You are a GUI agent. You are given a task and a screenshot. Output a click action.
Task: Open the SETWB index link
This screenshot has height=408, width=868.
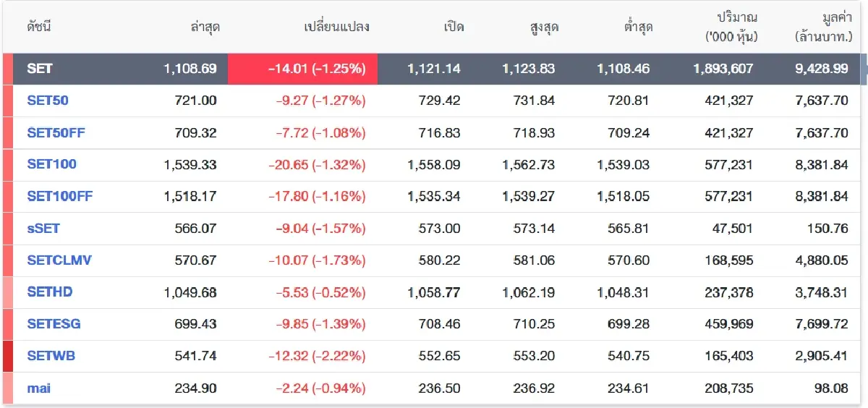click(51, 355)
